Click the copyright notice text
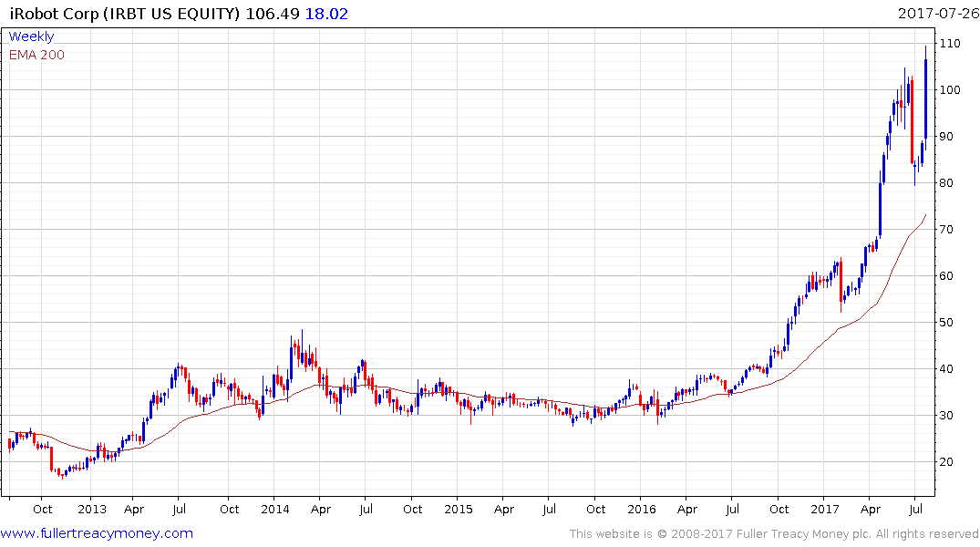 [774, 534]
